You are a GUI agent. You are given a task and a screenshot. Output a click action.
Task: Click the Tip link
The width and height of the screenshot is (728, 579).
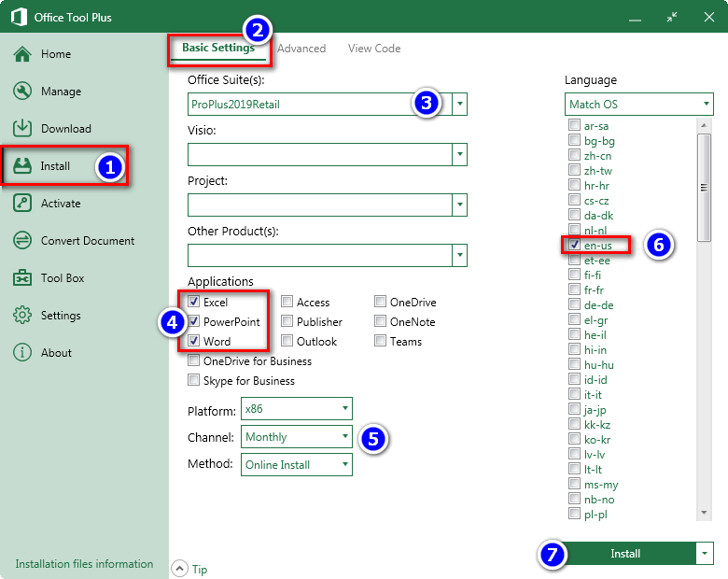[200, 570]
